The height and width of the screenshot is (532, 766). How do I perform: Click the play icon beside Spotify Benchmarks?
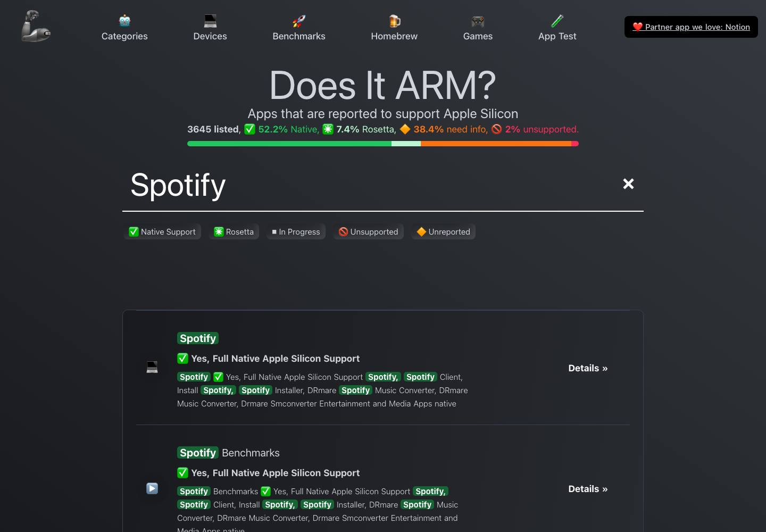point(152,488)
